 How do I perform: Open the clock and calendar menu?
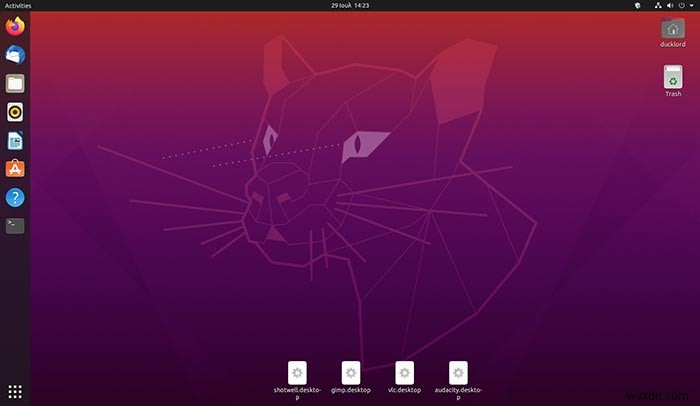pyautogui.click(x=350, y=5)
